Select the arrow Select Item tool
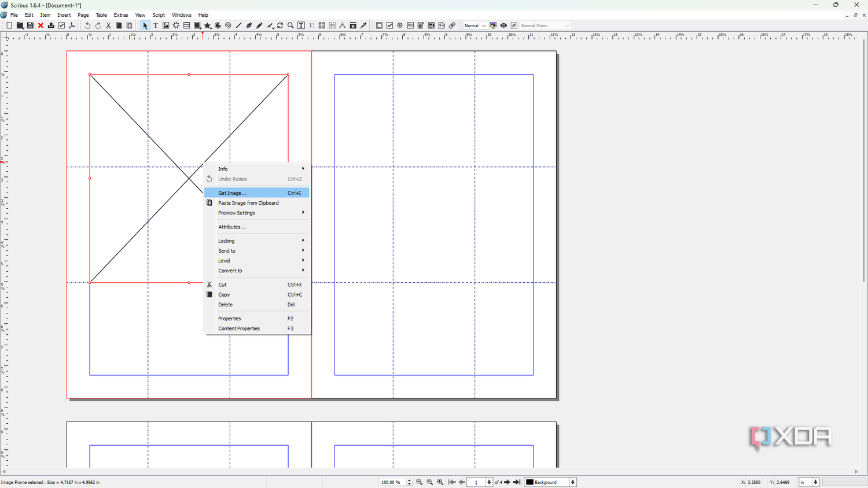 tap(145, 25)
